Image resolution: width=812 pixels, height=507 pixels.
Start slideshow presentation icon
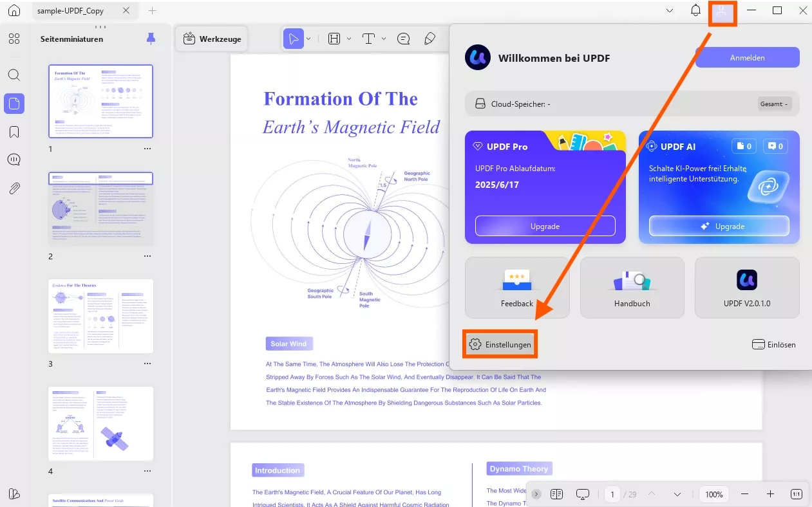click(583, 494)
